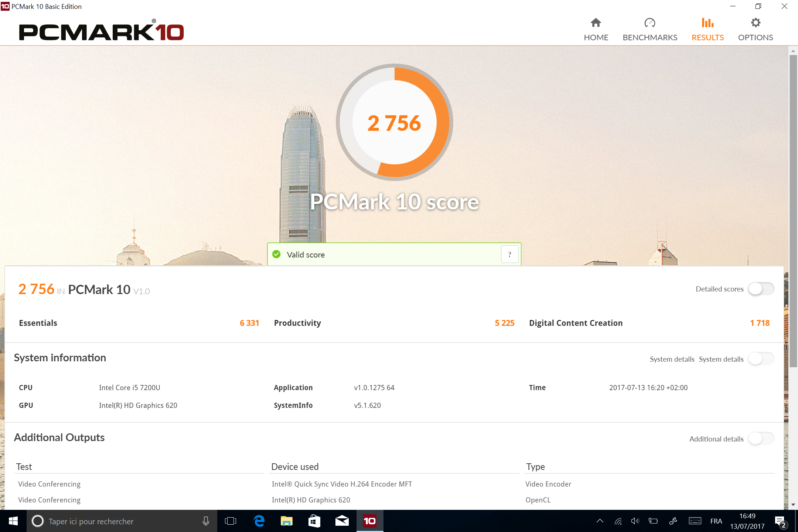Image resolution: width=798 pixels, height=532 pixels.
Task: Open File Explorer from taskbar
Action: tap(286, 521)
